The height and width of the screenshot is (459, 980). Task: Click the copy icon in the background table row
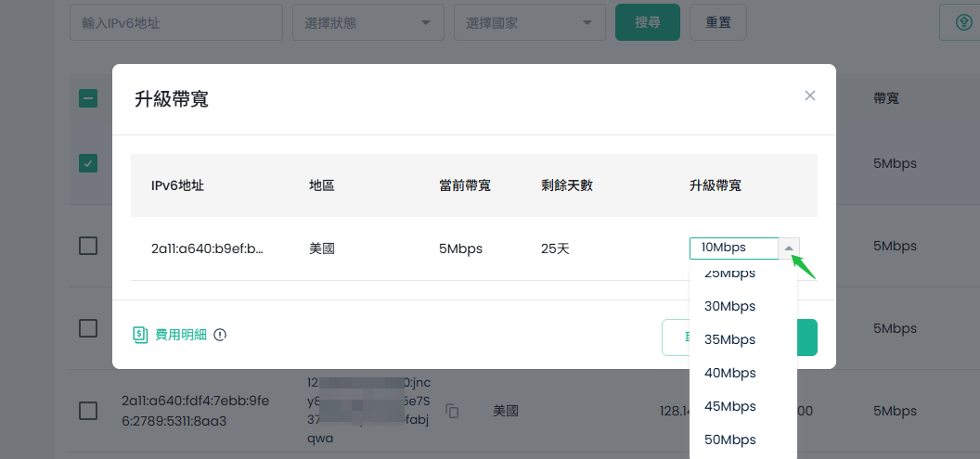pyautogui.click(x=453, y=410)
